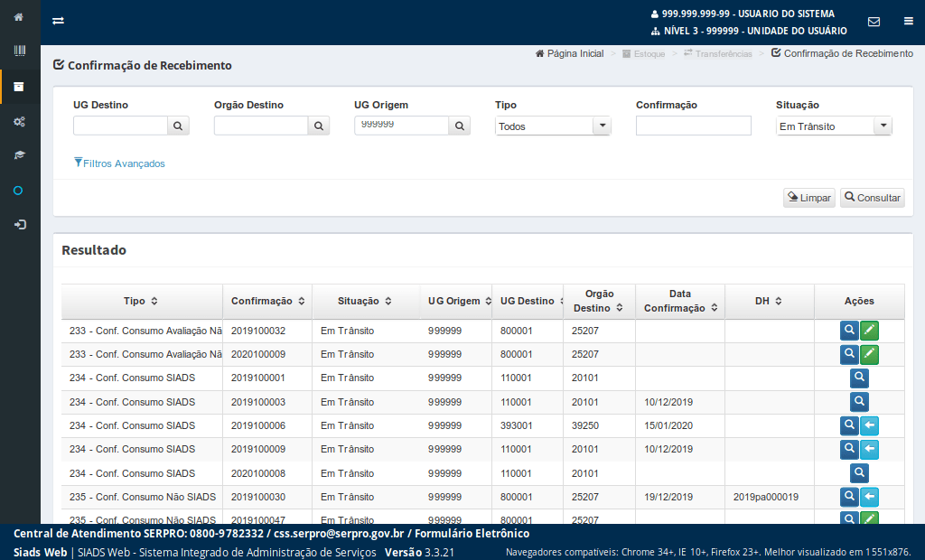Open the Tipo dropdown showing Todos
This screenshot has width=925, height=560.
[553, 126]
